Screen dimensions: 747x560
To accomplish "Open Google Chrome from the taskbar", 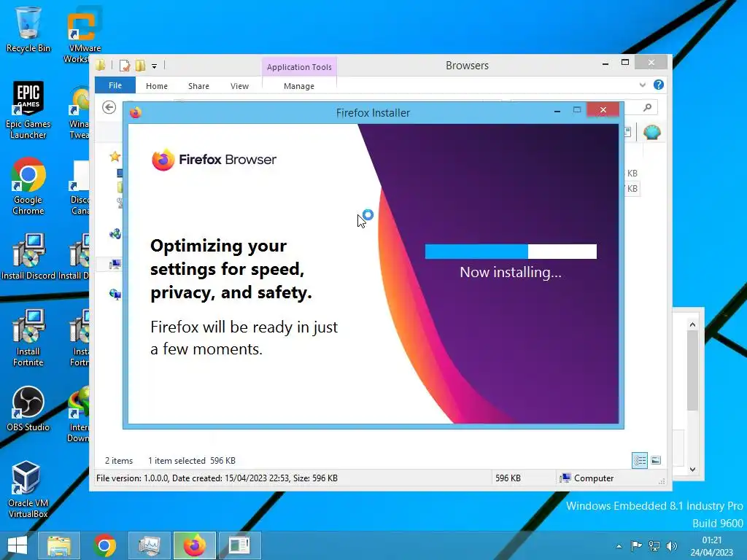I will click(x=104, y=545).
